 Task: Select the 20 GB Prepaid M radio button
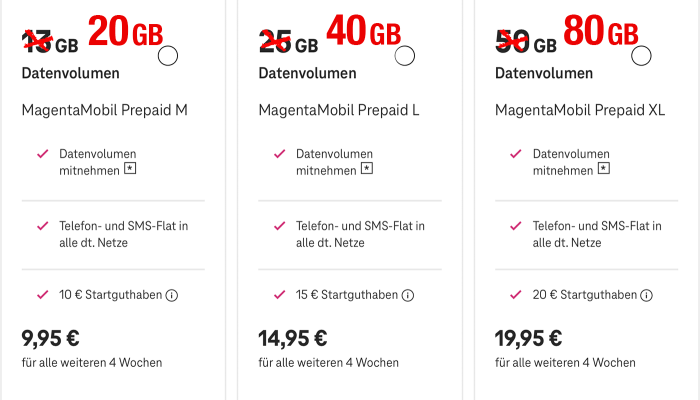[x=169, y=57]
